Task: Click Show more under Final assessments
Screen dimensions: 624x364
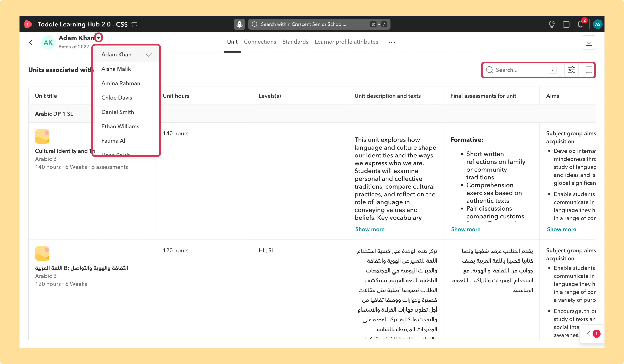Action: [466, 229]
